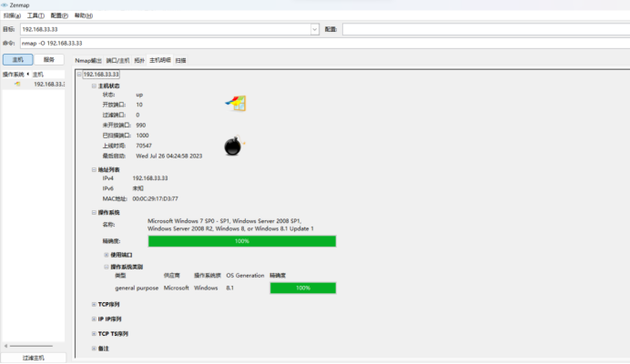Open the 扫描 menu
The height and width of the screenshot is (364, 630).
pos(11,15)
